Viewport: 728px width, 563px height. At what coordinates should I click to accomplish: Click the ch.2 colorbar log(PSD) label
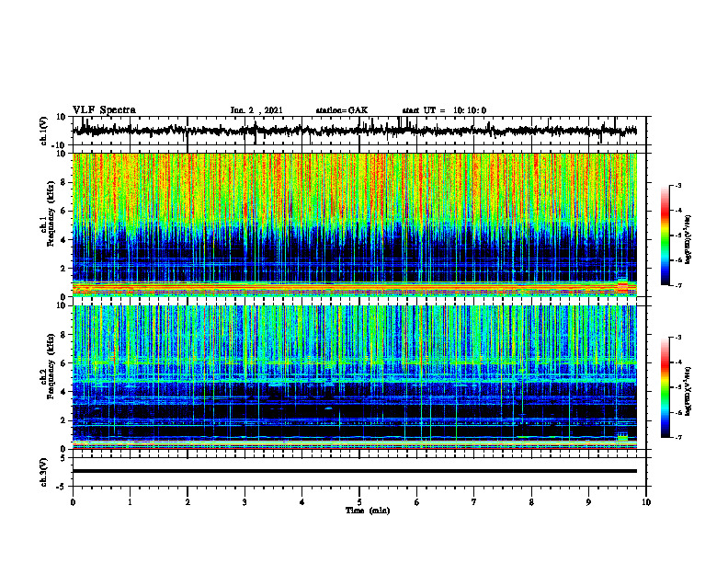pyautogui.click(x=688, y=391)
